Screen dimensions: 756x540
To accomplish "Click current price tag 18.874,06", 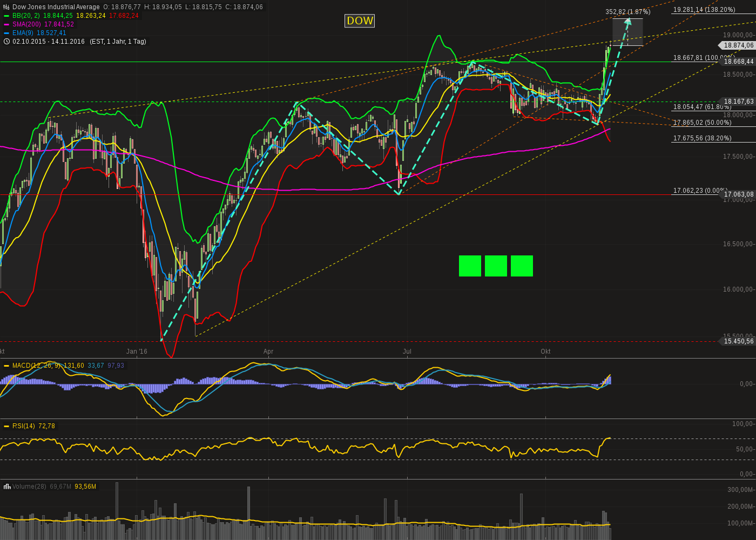I will 738,45.
